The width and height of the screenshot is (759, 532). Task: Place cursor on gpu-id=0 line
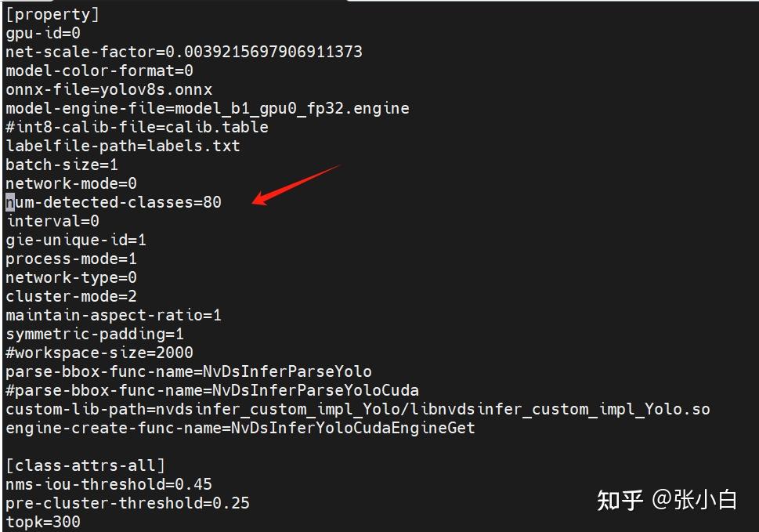[43, 34]
